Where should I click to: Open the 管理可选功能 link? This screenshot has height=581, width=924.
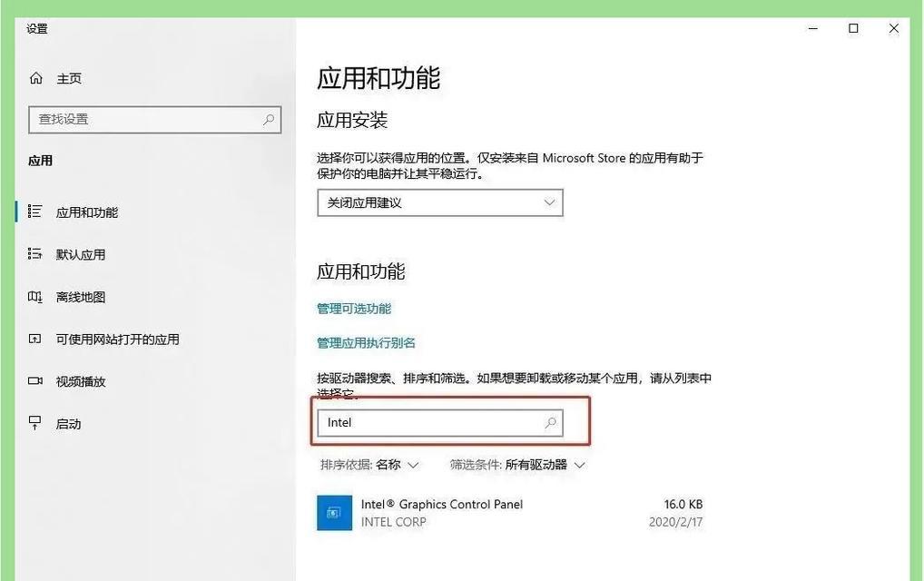pos(354,309)
